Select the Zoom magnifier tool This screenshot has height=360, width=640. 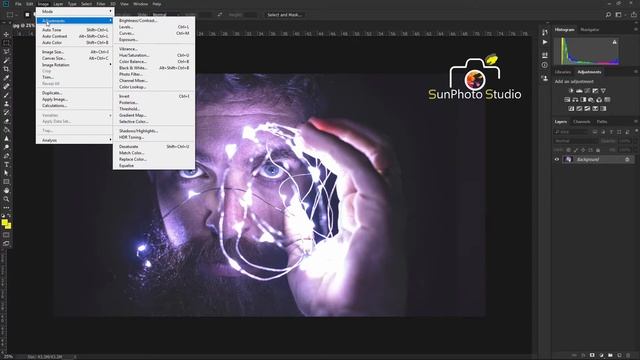click(x=6, y=199)
